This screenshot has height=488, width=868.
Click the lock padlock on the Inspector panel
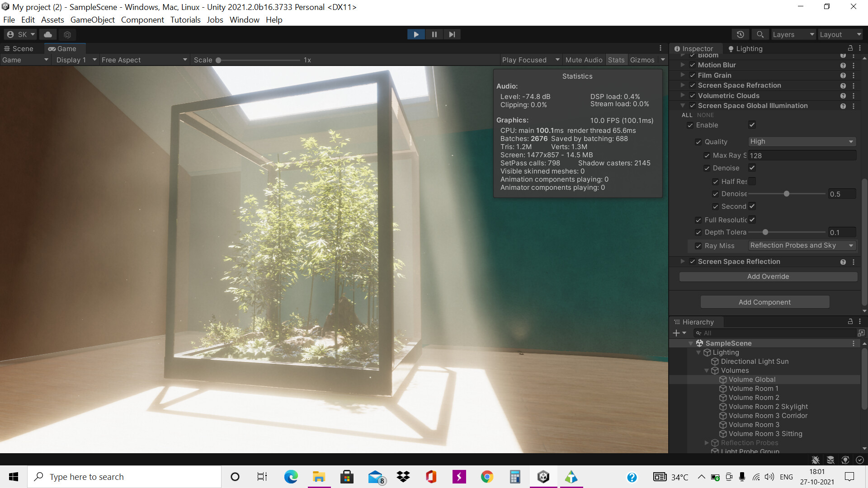849,48
